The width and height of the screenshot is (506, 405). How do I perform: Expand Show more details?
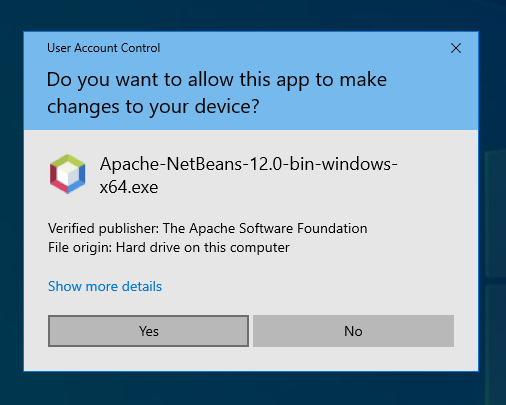click(105, 286)
